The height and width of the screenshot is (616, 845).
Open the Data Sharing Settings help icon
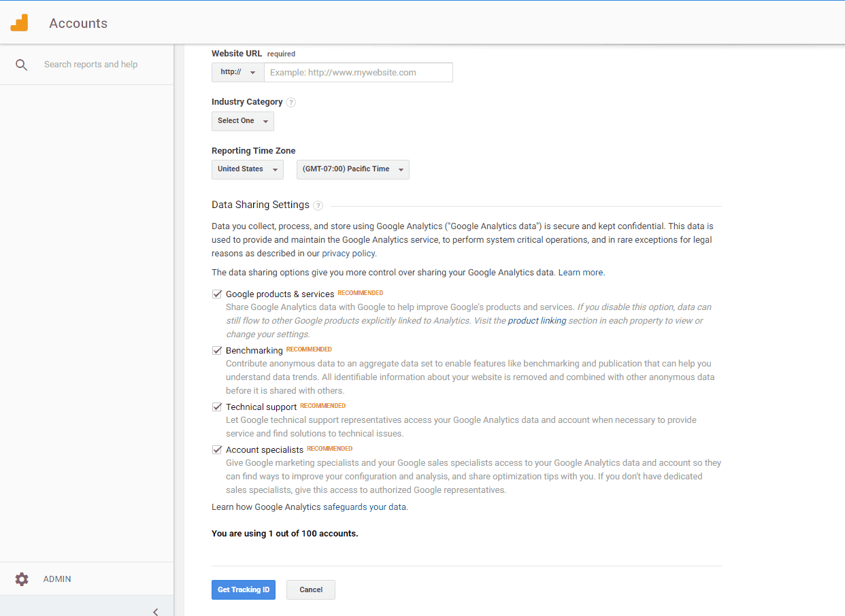pos(318,205)
